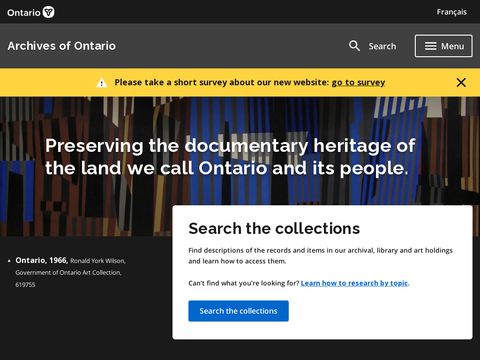Click the 'Ontario, 1966' artwork caption
480x360 pixels.
click(x=42, y=260)
